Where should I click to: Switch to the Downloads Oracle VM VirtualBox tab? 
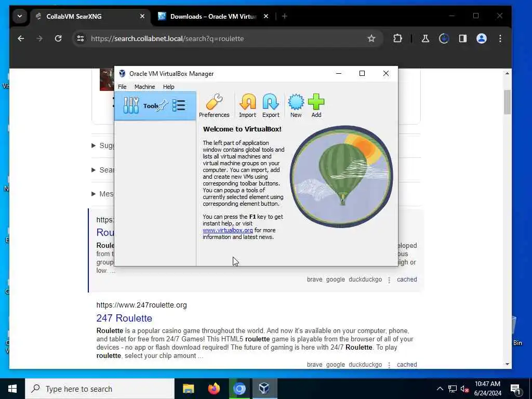click(213, 16)
